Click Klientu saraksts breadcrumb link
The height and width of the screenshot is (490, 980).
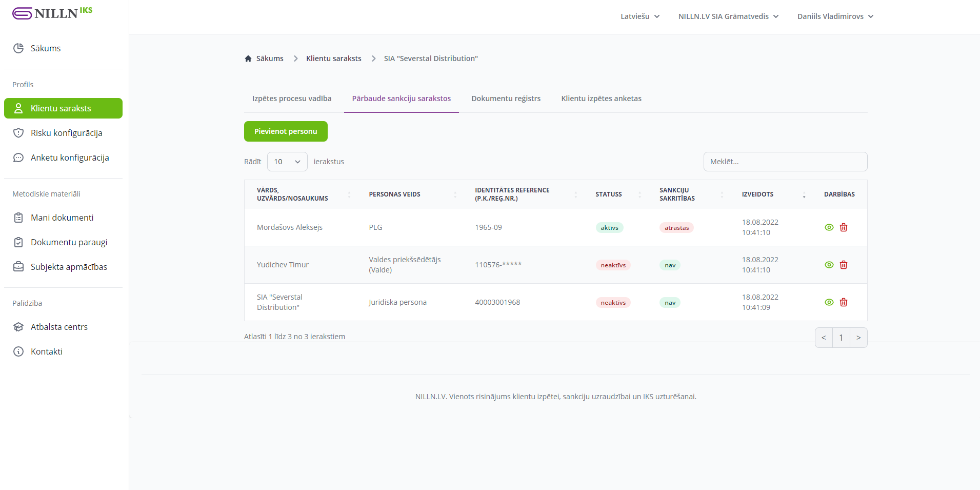(334, 58)
